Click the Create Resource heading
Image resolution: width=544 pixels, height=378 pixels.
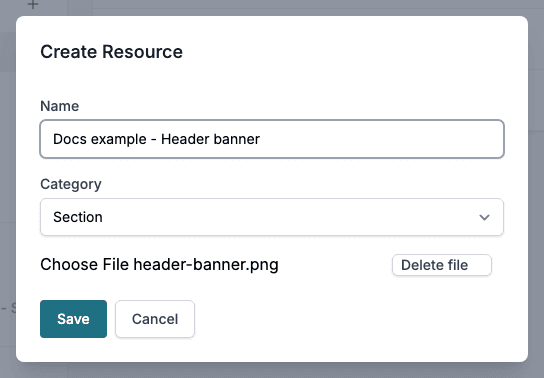(111, 52)
